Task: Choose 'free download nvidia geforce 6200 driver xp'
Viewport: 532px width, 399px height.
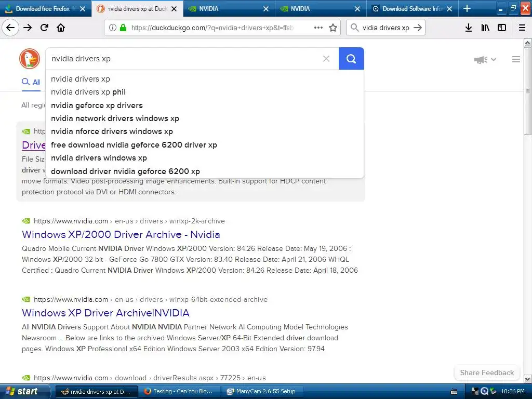Action: coord(205,145)
